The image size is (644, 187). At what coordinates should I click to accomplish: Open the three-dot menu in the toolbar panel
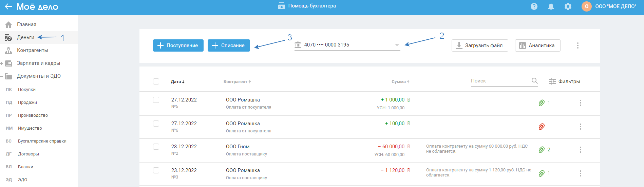coord(578,45)
